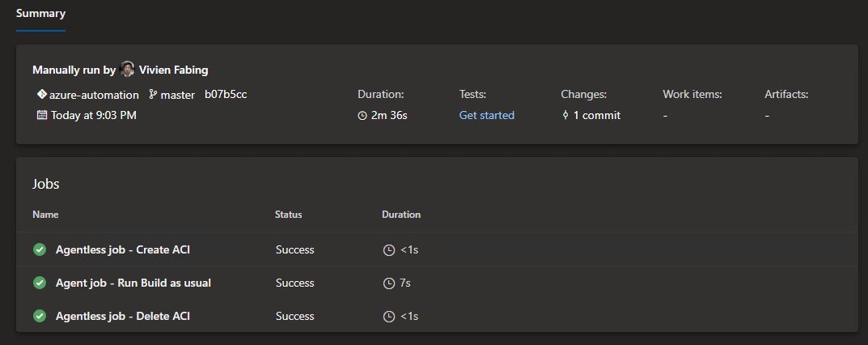Click Success status of Delete ACI job

coord(295,316)
